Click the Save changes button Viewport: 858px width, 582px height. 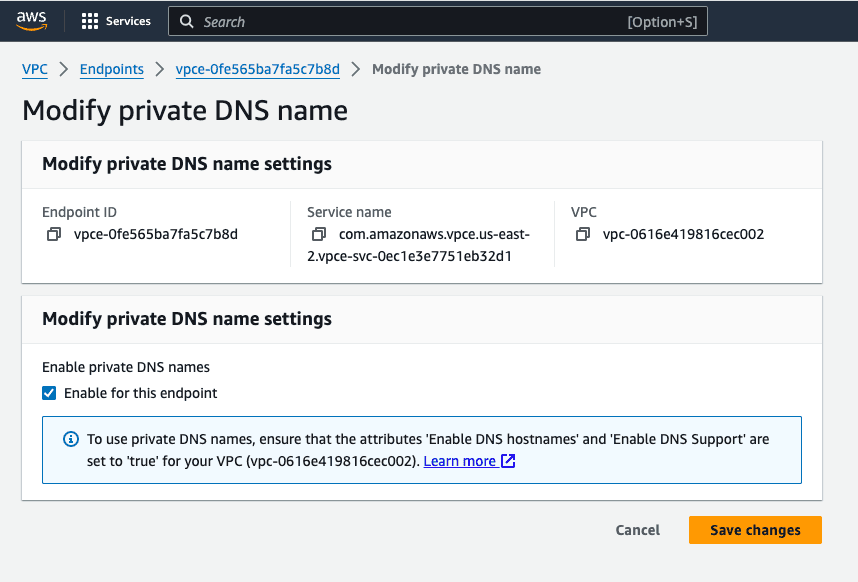pos(755,530)
